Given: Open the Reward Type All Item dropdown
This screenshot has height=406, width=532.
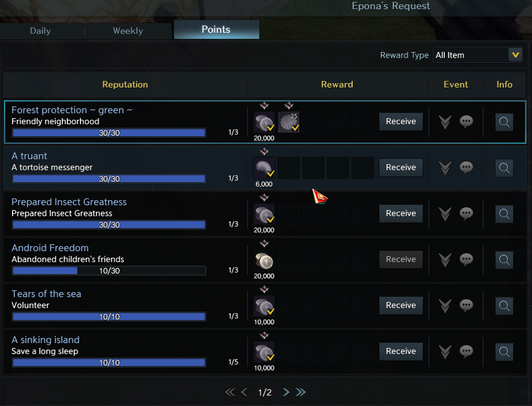Looking at the screenshot, I should (x=478, y=55).
